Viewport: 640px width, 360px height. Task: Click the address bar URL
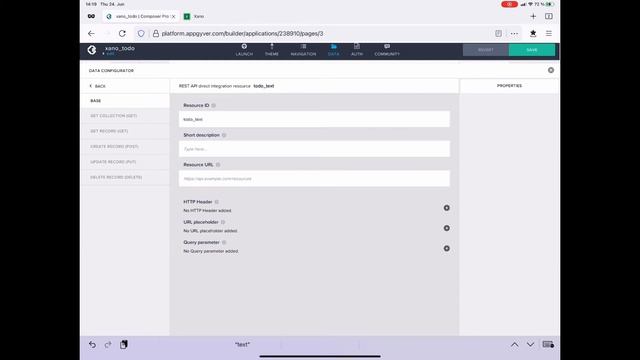click(x=242, y=33)
